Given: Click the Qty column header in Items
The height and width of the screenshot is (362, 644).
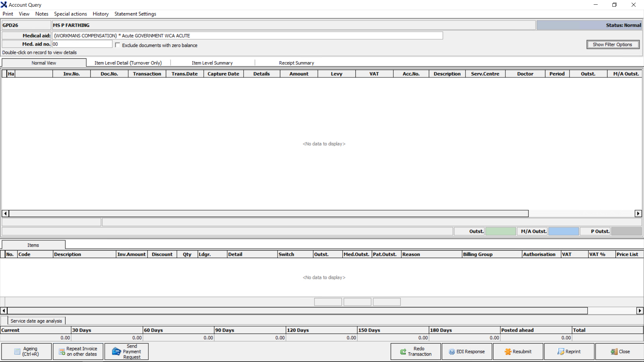Looking at the screenshot, I should 187,254.
